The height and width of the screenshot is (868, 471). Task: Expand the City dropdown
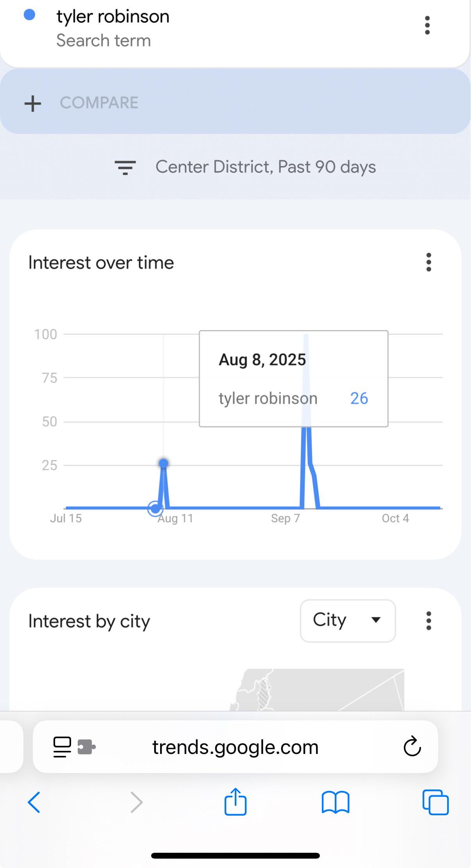click(348, 621)
